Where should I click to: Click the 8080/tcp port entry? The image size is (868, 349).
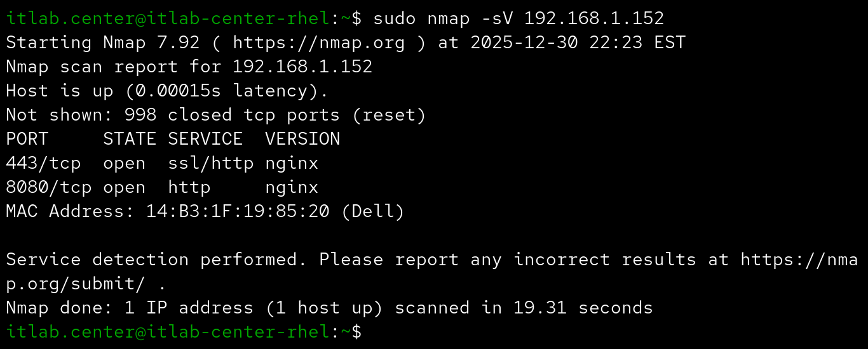pos(48,187)
